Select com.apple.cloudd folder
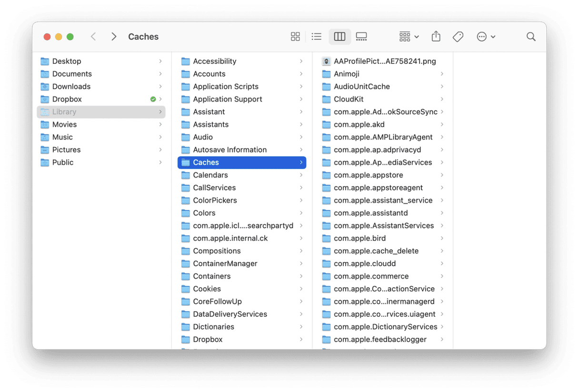This screenshot has width=579, height=392. point(383,263)
